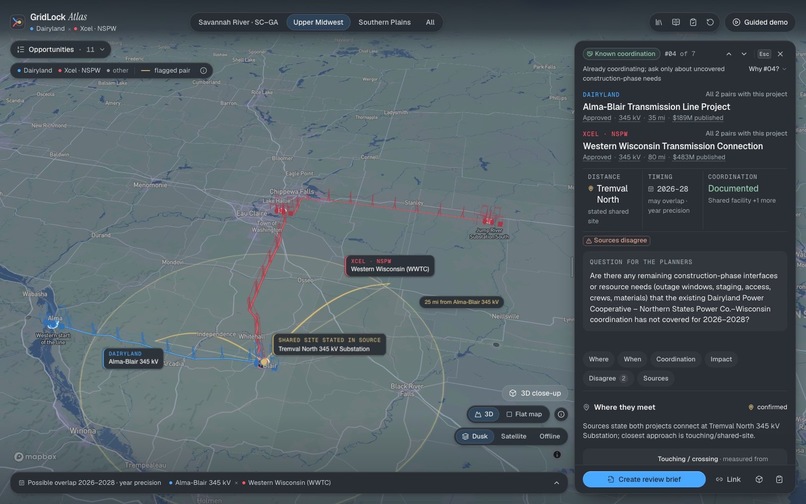Screen dimensions: 806x504
Task: Click the $483M published link
Action: [699, 157]
